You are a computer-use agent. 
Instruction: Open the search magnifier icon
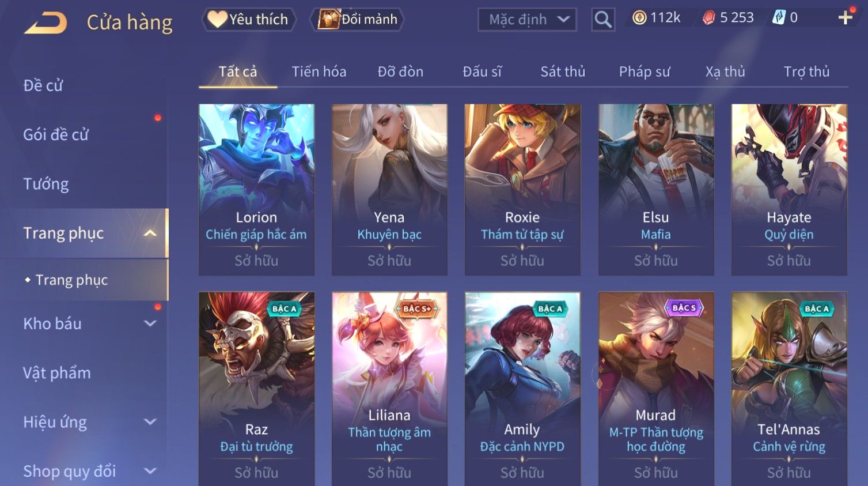(602, 20)
